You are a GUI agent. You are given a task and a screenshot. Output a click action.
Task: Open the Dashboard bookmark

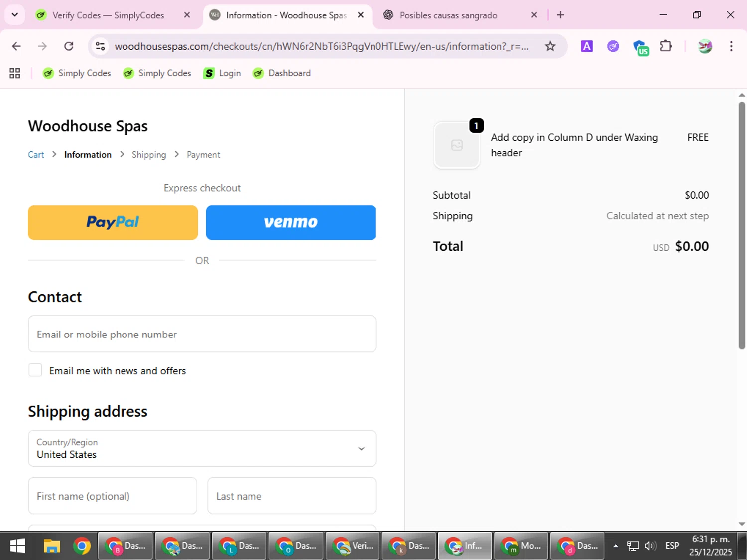(x=282, y=73)
